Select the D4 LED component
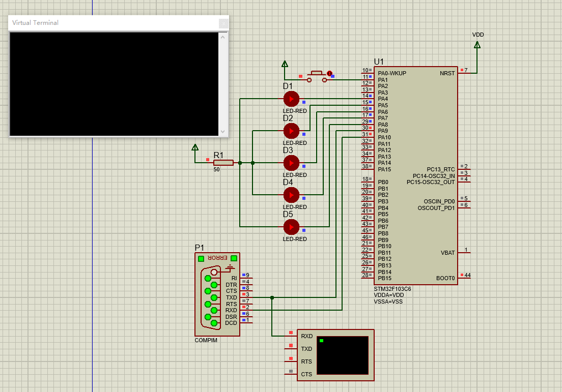 [x=291, y=195]
